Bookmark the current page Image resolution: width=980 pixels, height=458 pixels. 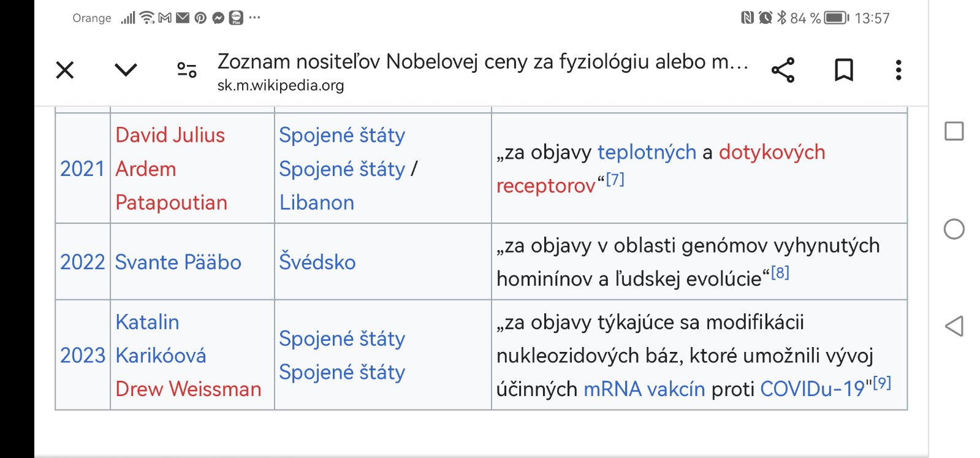click(844, 70)
